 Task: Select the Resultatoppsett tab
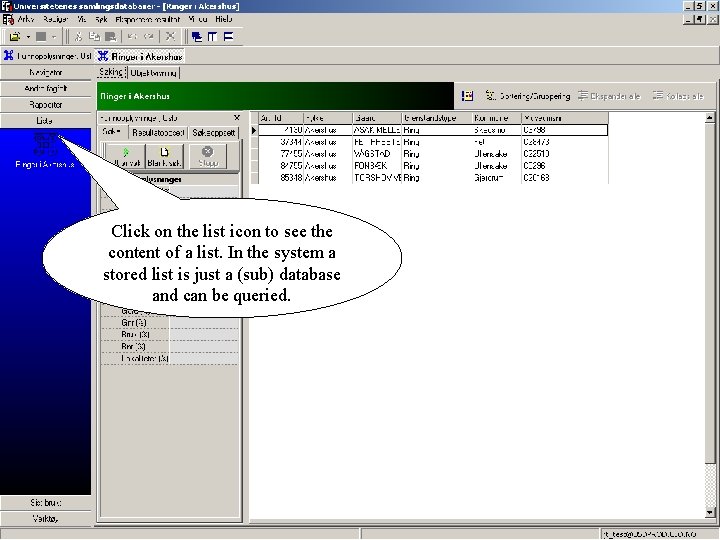click(x=158, y=132)
